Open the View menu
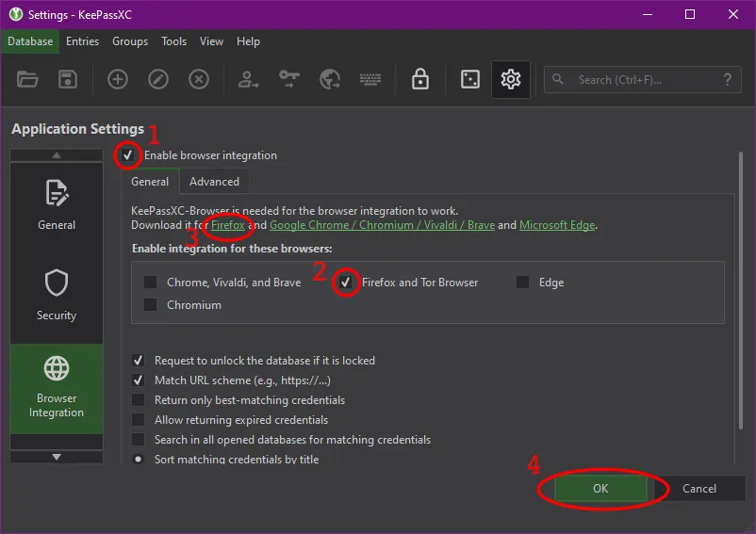The width and height of the screenshot is (756, 534). (x=212, y=41)
